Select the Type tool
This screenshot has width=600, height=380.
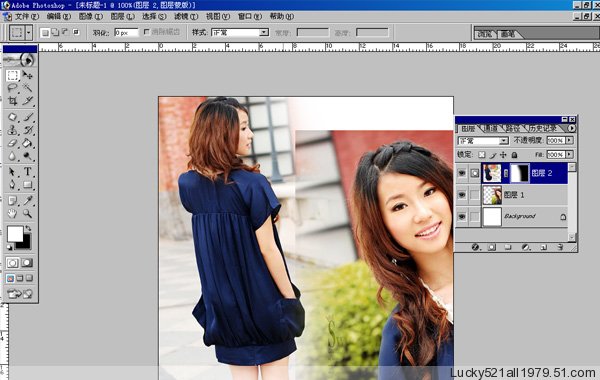27,171
